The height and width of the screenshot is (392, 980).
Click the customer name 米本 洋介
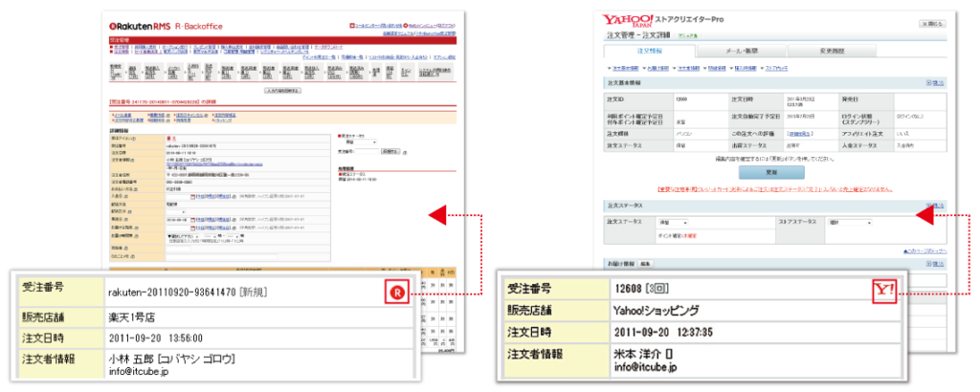coord(638,354)
